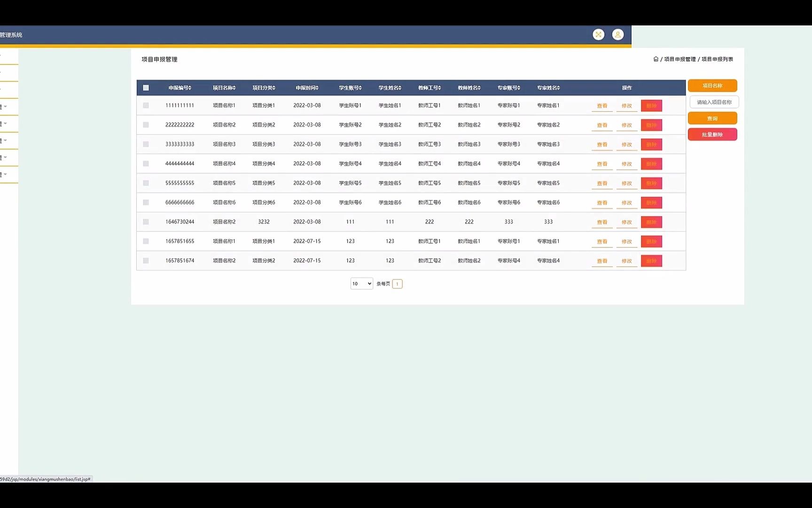Sort by 项目分类 column header
This screenshot has width=812, height=508.
pyautogui.click(x=264, y=87)
